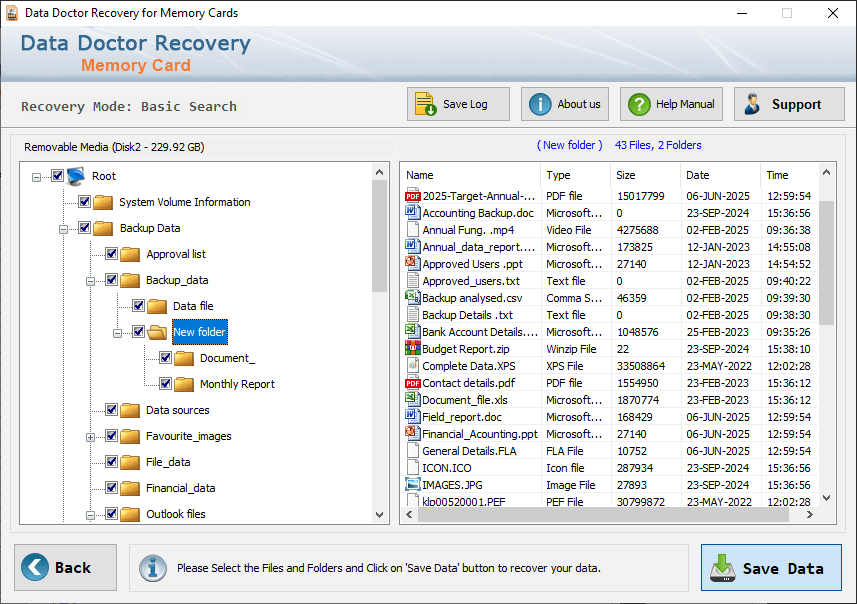Click file list horizontal scroll left arrow
Screen dimensions: 857x604
(409, 514)
